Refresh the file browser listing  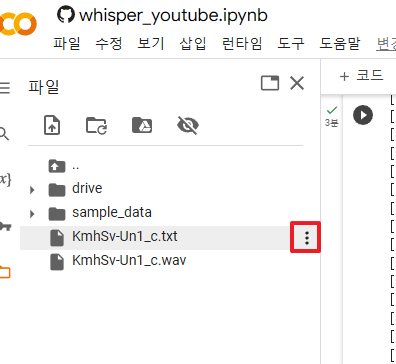tap(96, 125)
